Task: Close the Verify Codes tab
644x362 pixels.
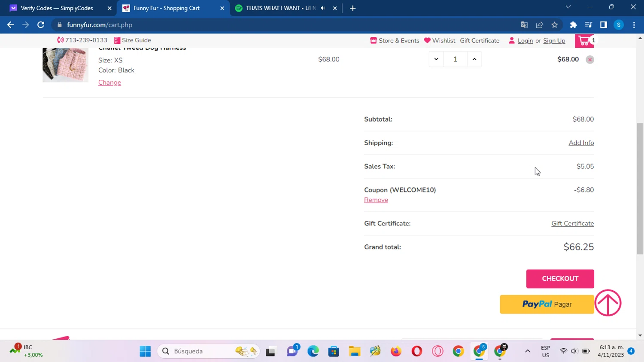Action: point(109,8)
